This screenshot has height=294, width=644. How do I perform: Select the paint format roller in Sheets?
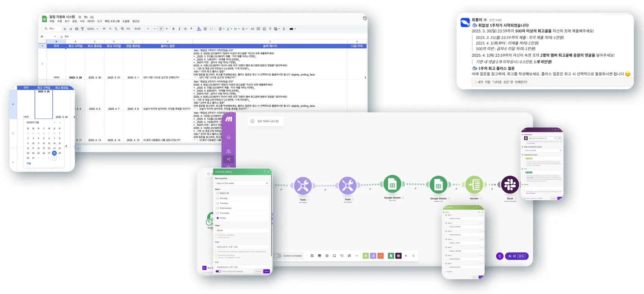pyautogui.click(x=82, y=29)
